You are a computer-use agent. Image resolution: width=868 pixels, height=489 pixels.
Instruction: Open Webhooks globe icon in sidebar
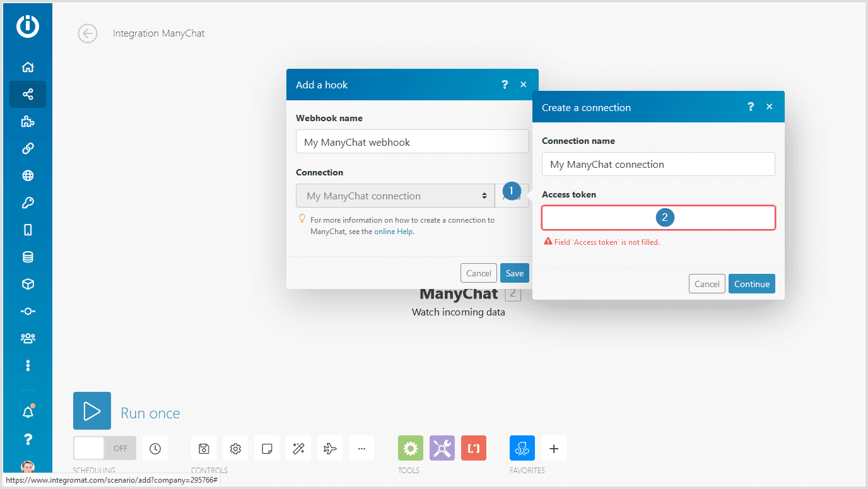pos(28,175)
